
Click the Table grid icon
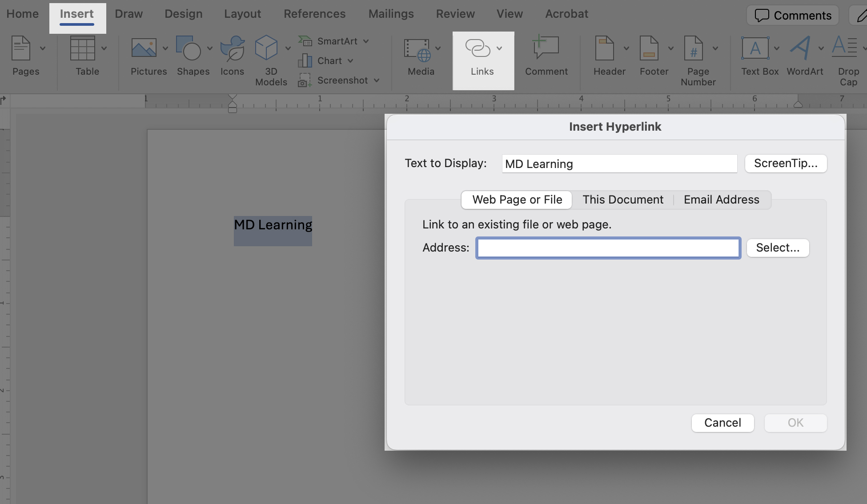83,48
